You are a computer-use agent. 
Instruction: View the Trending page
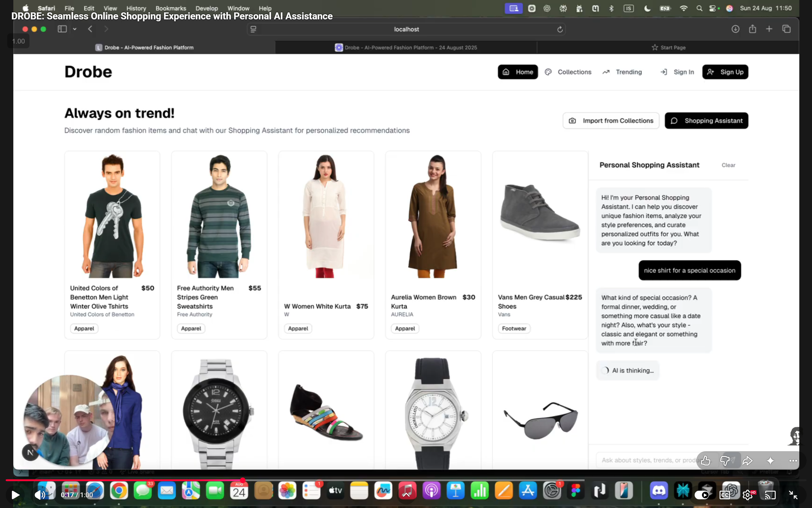pos(622,72)
